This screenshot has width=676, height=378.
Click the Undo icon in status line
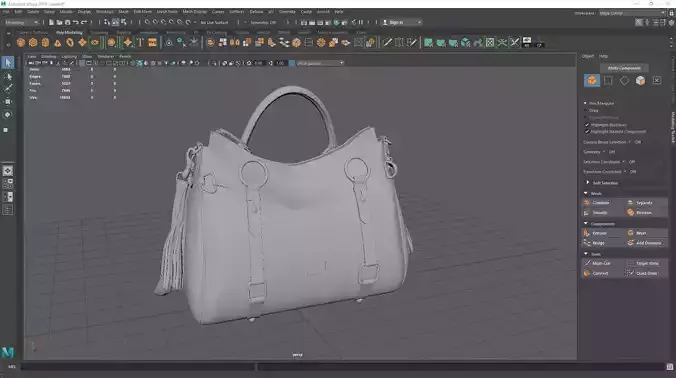(x=76, y=22)
